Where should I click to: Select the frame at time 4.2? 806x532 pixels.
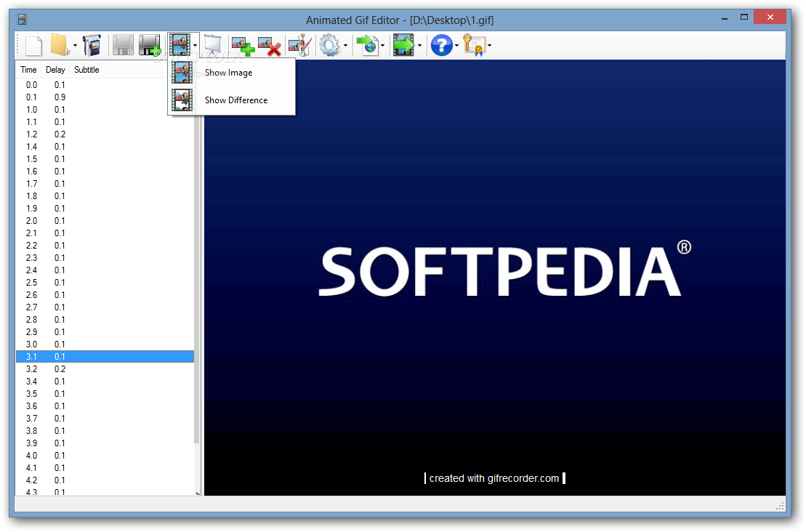(x=105, y=480)
